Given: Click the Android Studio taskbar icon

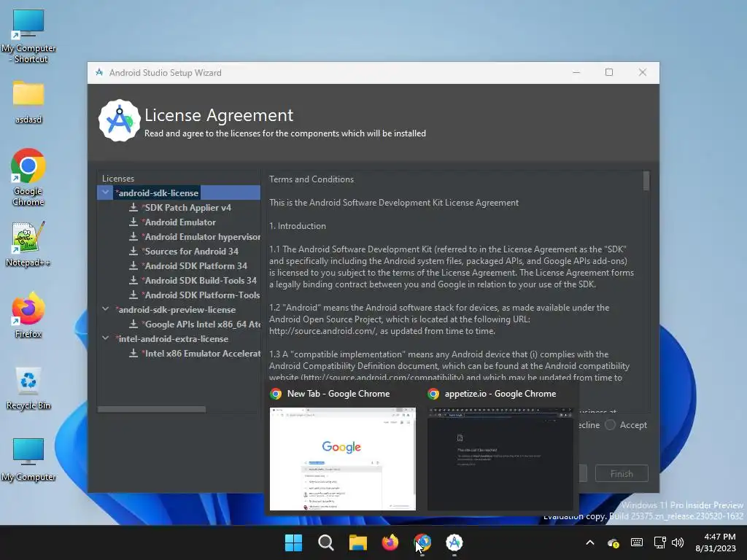Looking at the screenshot, I should coord(454,542).
